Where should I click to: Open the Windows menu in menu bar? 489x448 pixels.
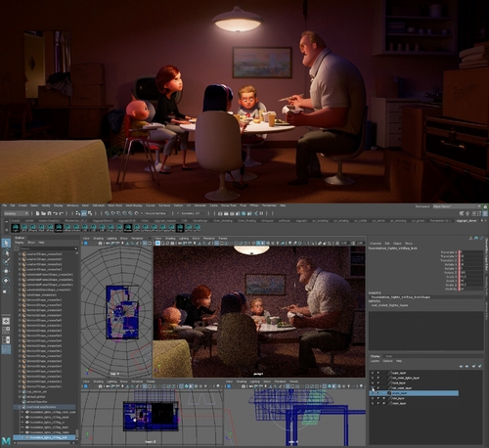(72, 205)
